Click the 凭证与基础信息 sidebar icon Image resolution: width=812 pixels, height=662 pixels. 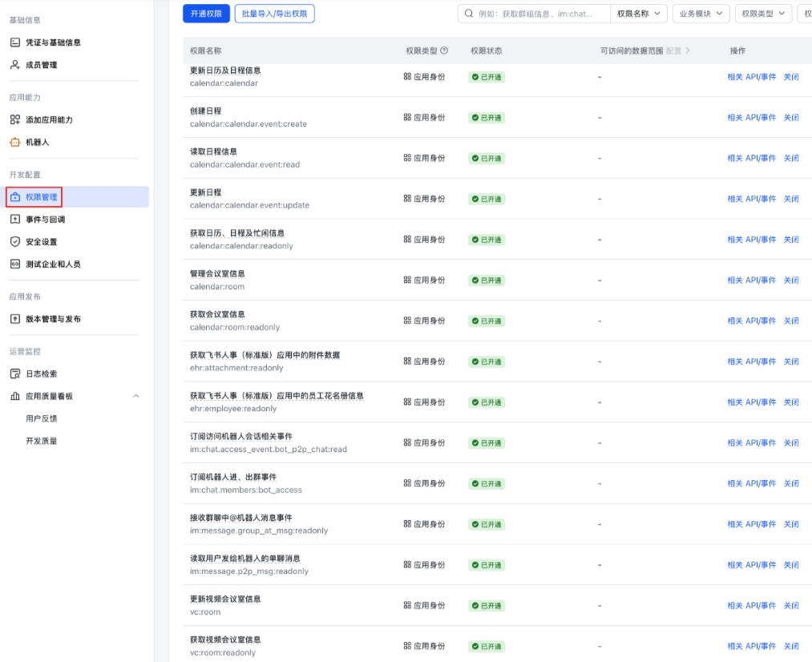click(15, 42)
